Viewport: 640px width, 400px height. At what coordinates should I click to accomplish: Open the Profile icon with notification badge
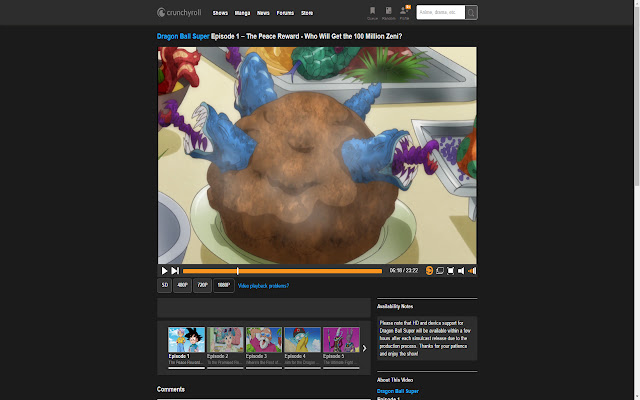405,12
